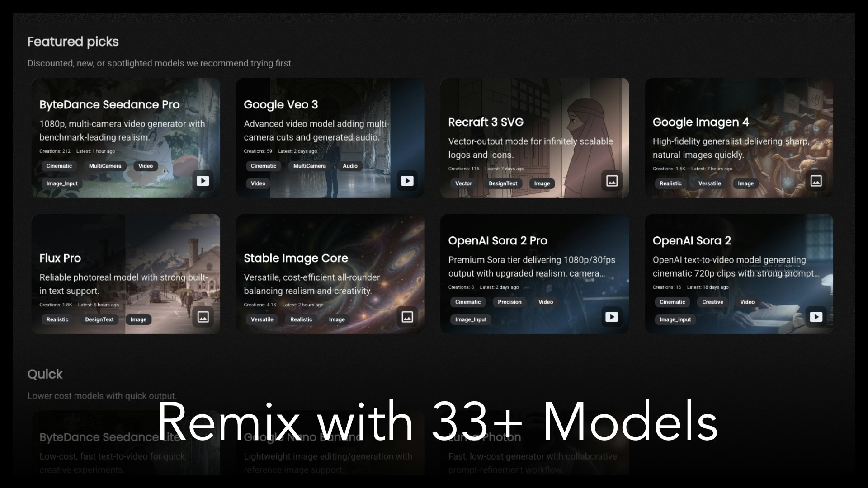Select Video tag on Seedance Pro card
868x488 pixels.
click(x=146, y=166)
